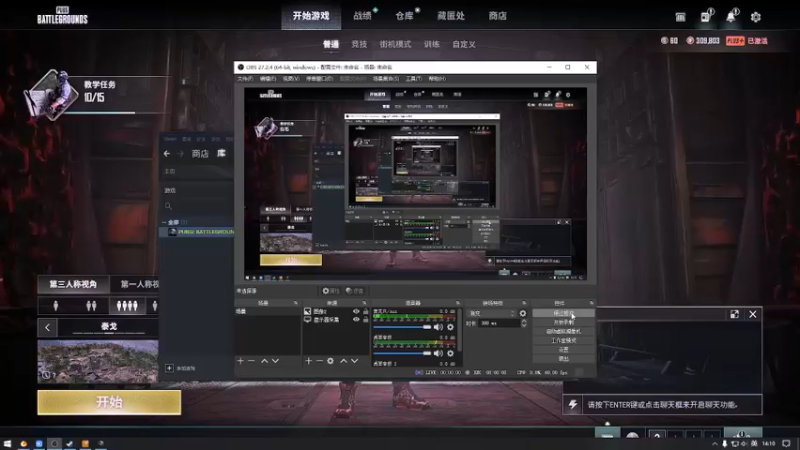
Task: Pop out the OBS Sources dock
Action: (x=364, y=303)
